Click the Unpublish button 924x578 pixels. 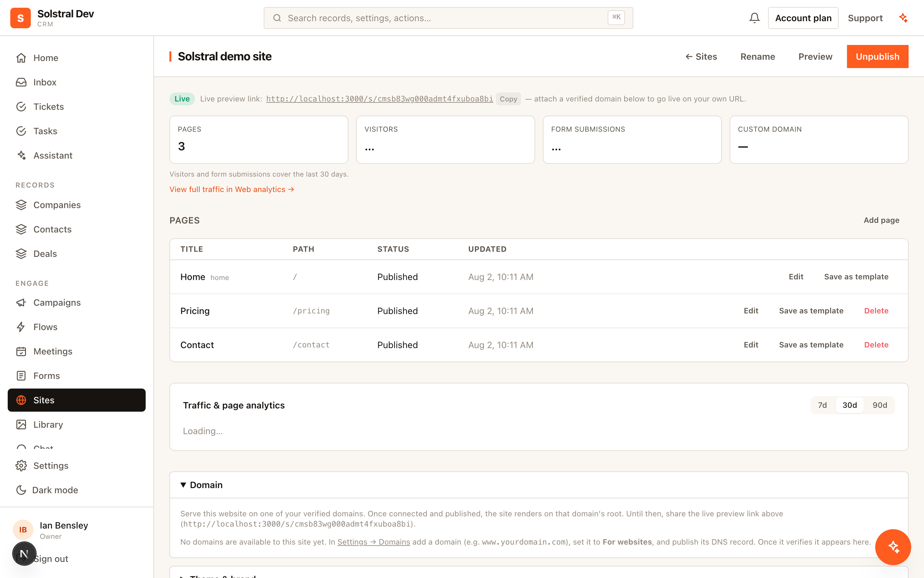(x=877, y=57)
